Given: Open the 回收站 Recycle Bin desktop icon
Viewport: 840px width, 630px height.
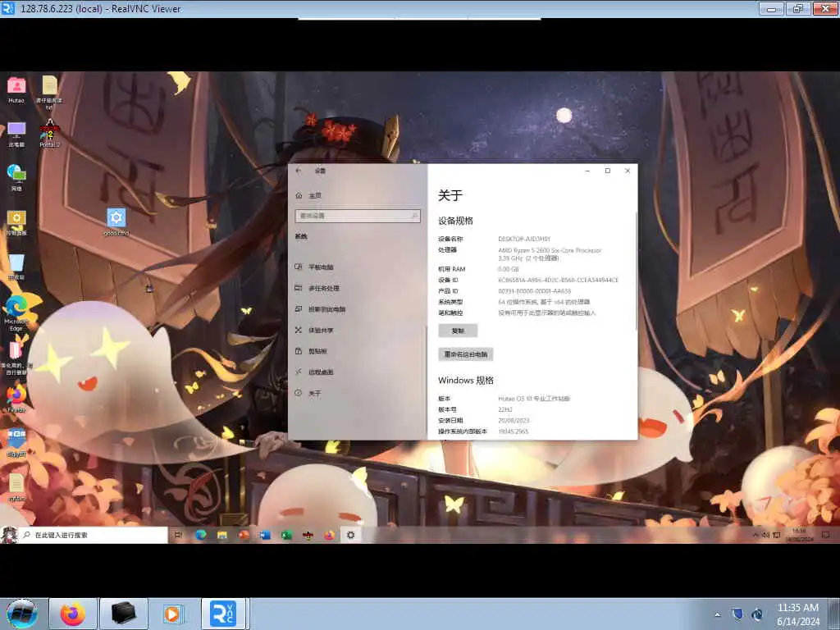Looking at the screenshot, I should [16, 267].
